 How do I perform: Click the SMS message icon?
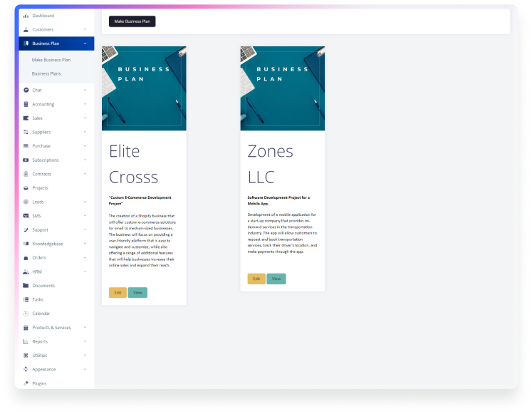pos(26,216)
